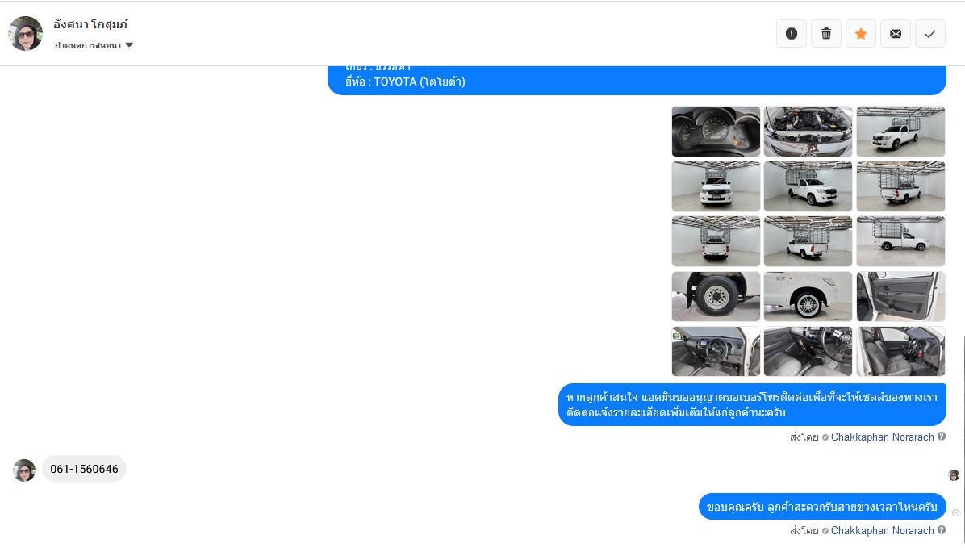Delete conversation using trash icon

point(826,34)
